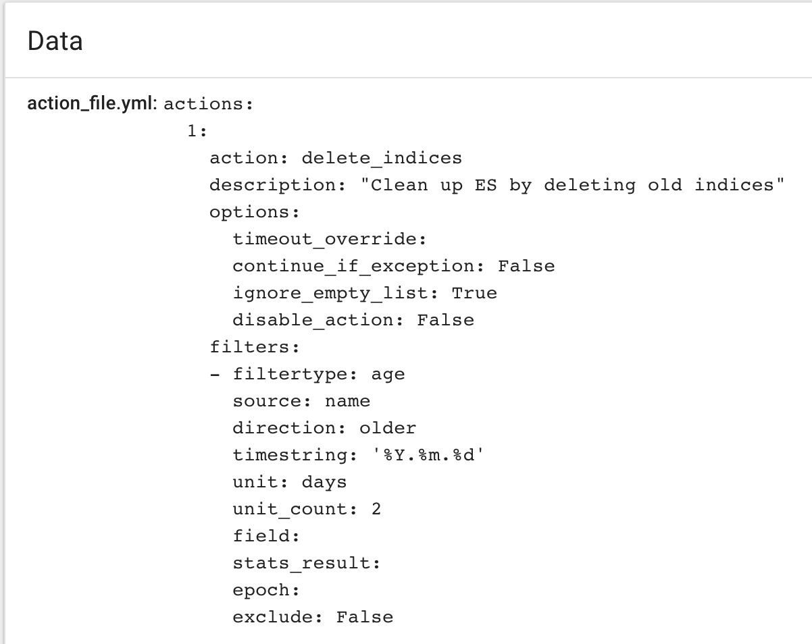
Task: Click 'continue_if_exception: False' line
Action: tap(394, 266)
